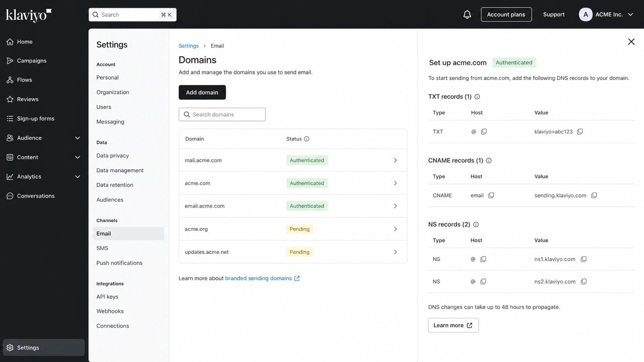Click the Settings gear icon

click(10, 348)
